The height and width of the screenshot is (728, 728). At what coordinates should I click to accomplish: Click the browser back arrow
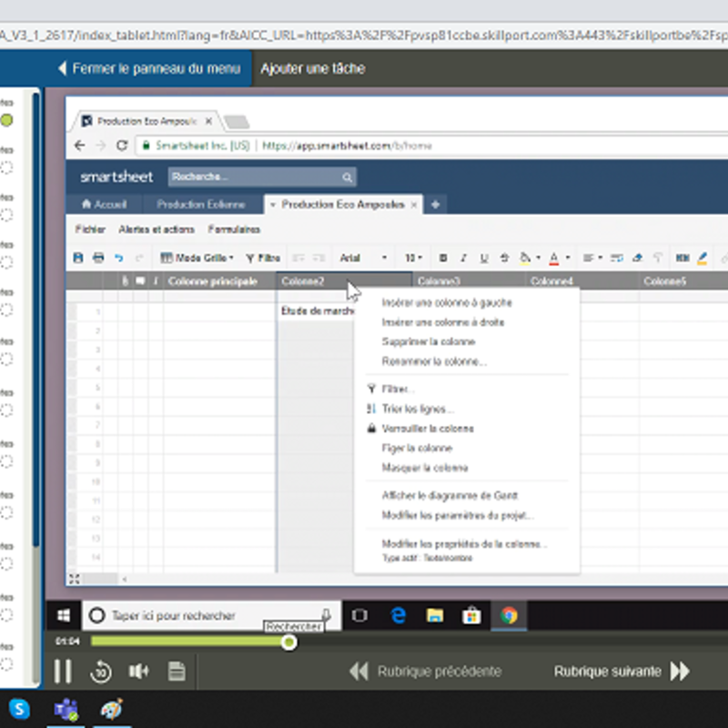80,146
